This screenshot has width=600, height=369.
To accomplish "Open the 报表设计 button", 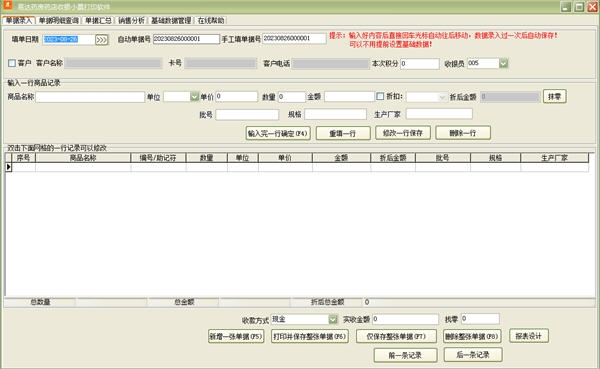I will (x=528, y=336).
